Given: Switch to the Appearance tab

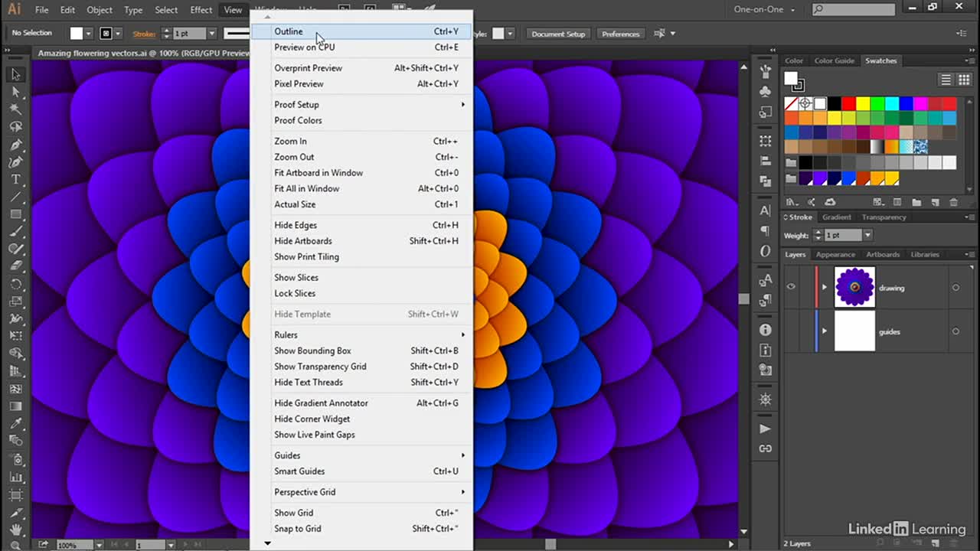Looking at the screenshot, I should [x=835, y=254].
